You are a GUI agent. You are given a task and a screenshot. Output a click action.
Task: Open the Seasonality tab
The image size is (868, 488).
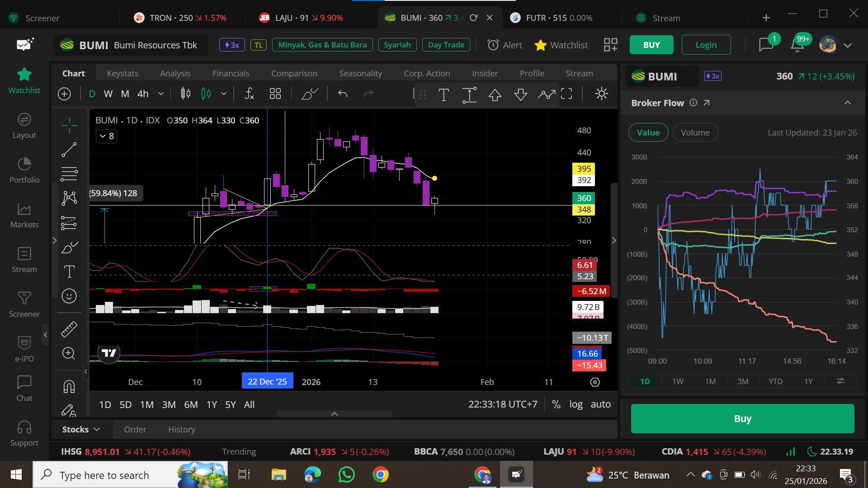360,73
